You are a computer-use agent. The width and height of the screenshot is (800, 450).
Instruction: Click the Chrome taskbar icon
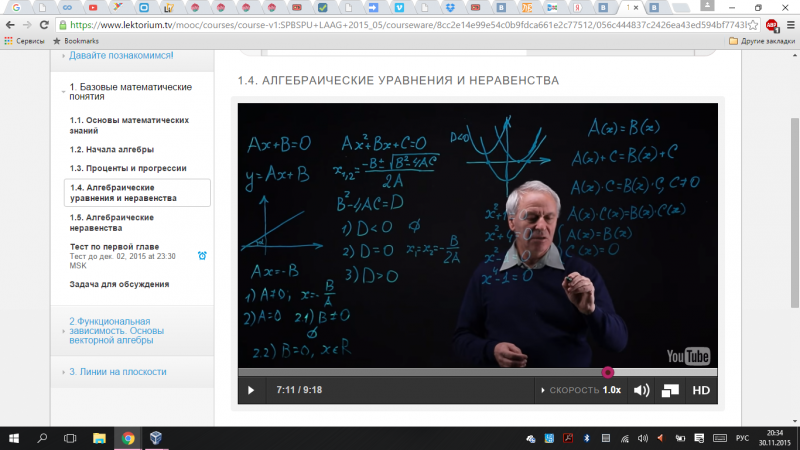128,438
